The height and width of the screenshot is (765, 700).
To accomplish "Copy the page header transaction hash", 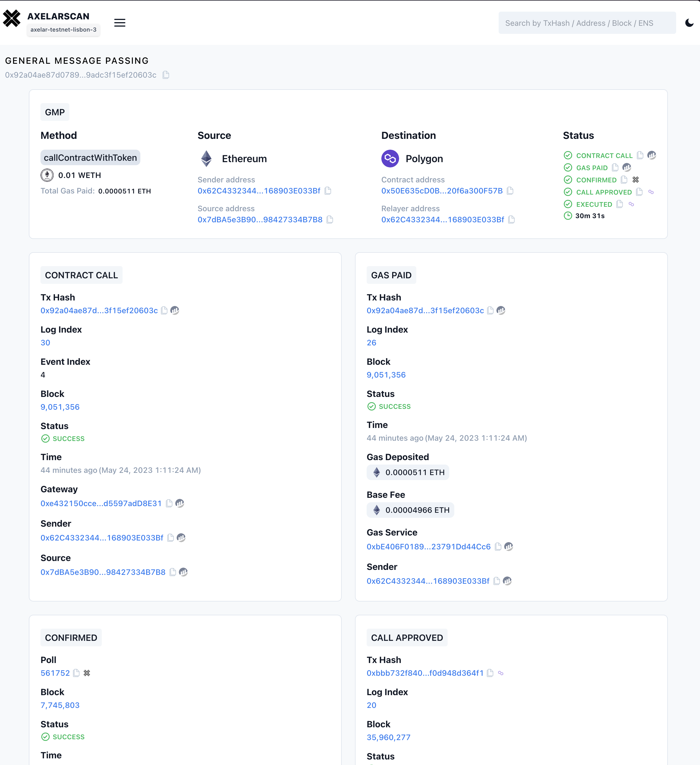I will pyautogui.click(x=166, y=75).
